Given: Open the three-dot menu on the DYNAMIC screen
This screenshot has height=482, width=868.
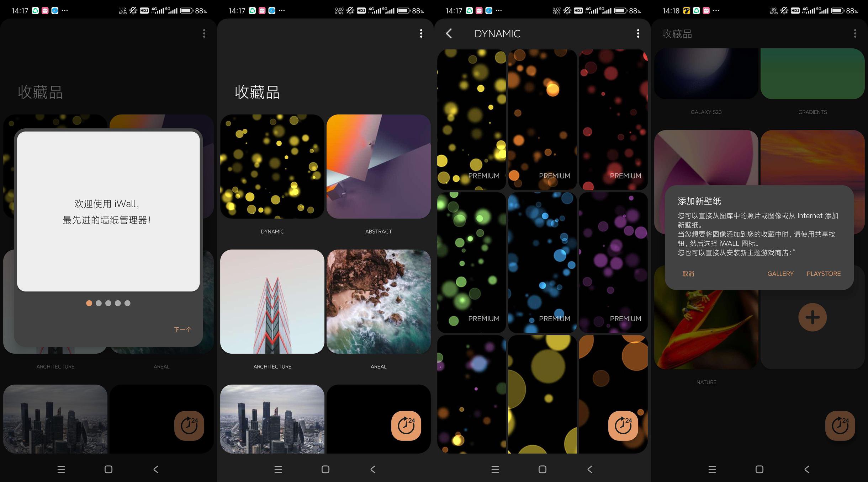Looking at the screenshot, I should click(x=638, y=33).
